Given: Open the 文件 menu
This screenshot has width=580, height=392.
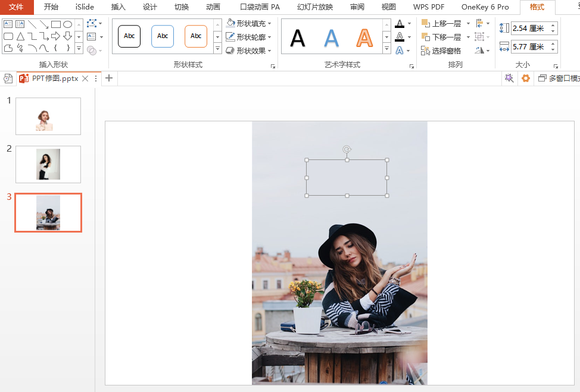Looking at the screenshot, I should 16,7.
